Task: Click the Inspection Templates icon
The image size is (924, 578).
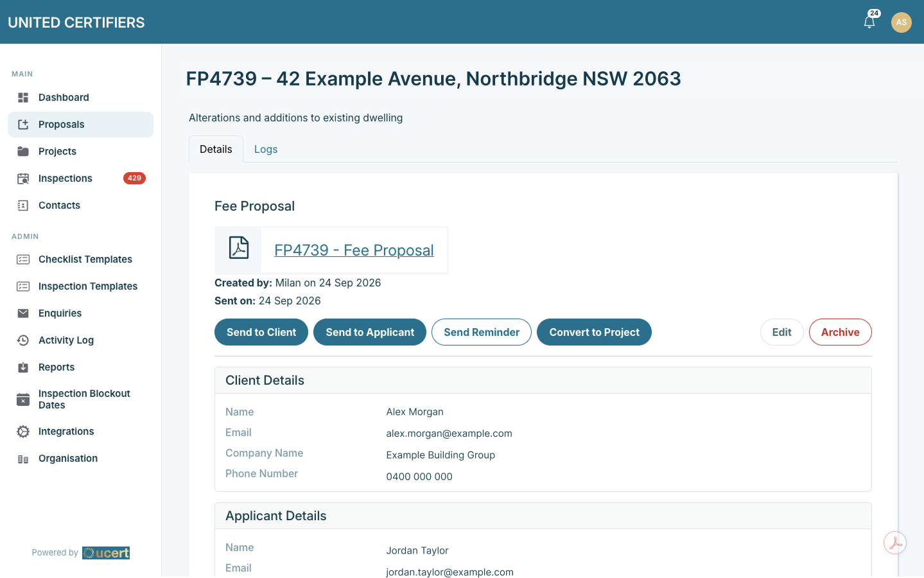Action: pos(23,286)
